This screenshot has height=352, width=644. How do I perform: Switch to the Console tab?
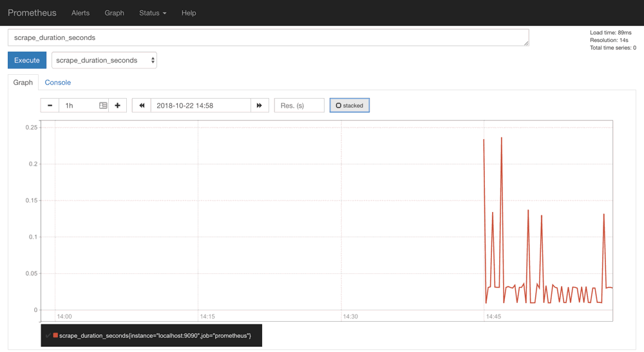pos(58,83)
